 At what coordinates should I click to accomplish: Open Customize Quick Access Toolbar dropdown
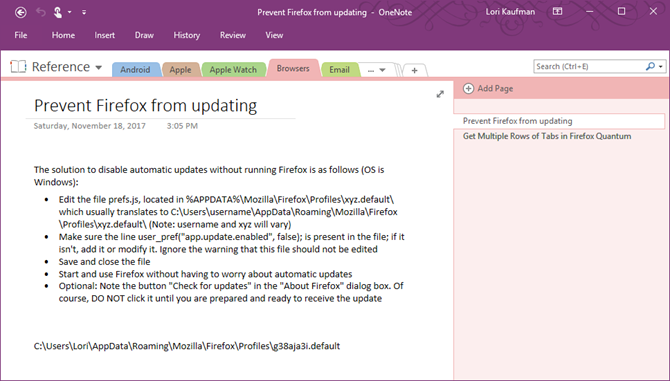[x=84, y=12]
